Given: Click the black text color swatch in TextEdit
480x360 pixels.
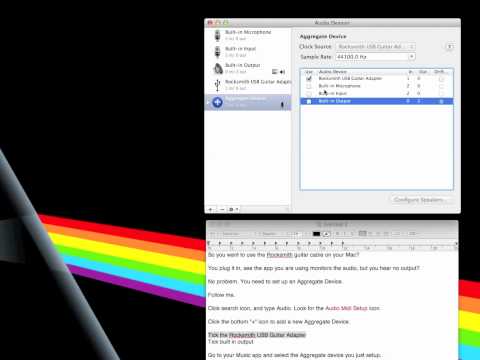Looking at the screenshot, I should tap(316, 234).
